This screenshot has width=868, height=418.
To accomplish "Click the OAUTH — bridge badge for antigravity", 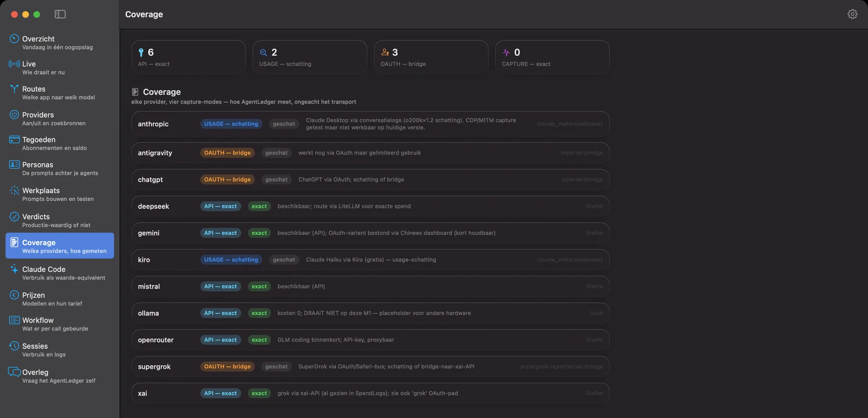I will tap(227, 153).
